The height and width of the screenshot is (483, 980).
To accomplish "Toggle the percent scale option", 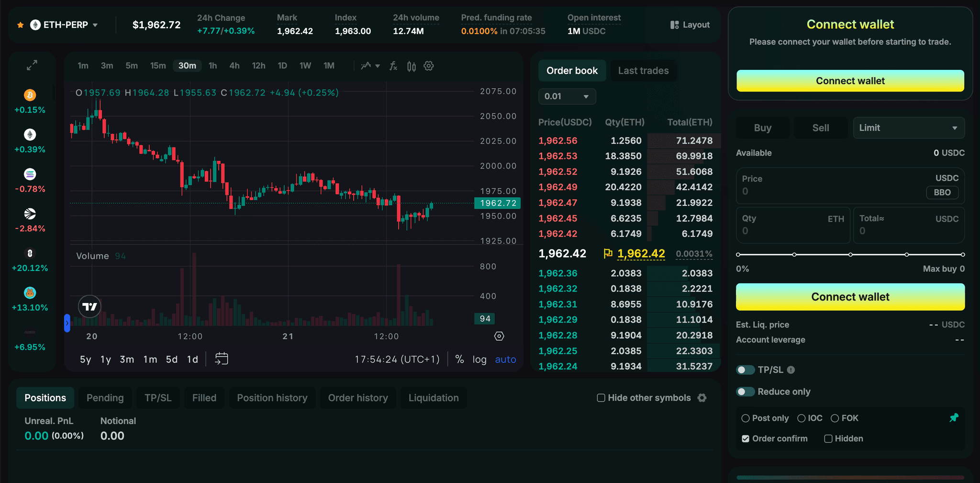I will (459, 359).
